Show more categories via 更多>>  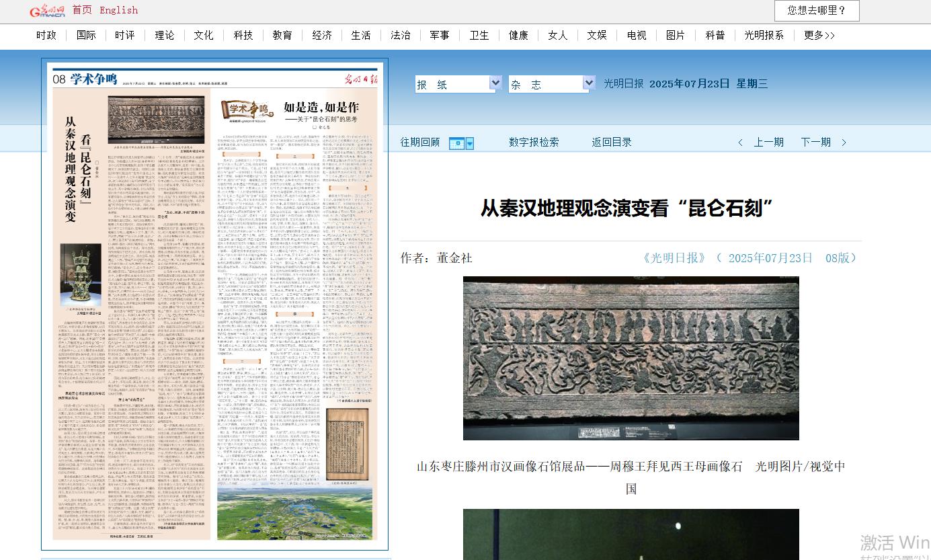click(x=819, y=35)
